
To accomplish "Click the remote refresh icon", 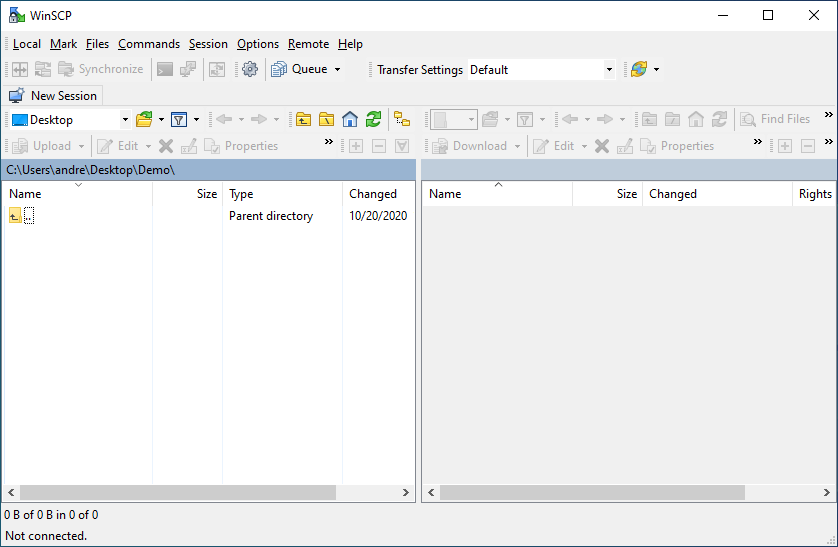I will pyautogui.click(x=719, y=119).
